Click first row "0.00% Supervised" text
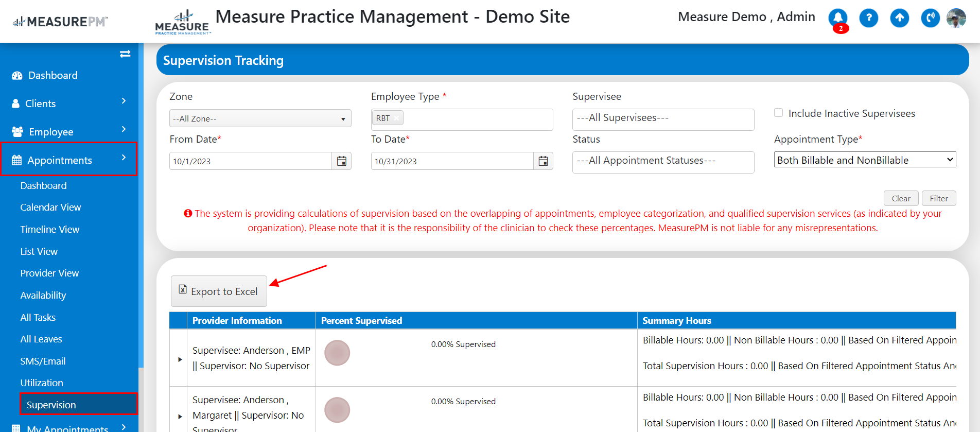Viewport: 980px width, 432px height. coord(463,344)
